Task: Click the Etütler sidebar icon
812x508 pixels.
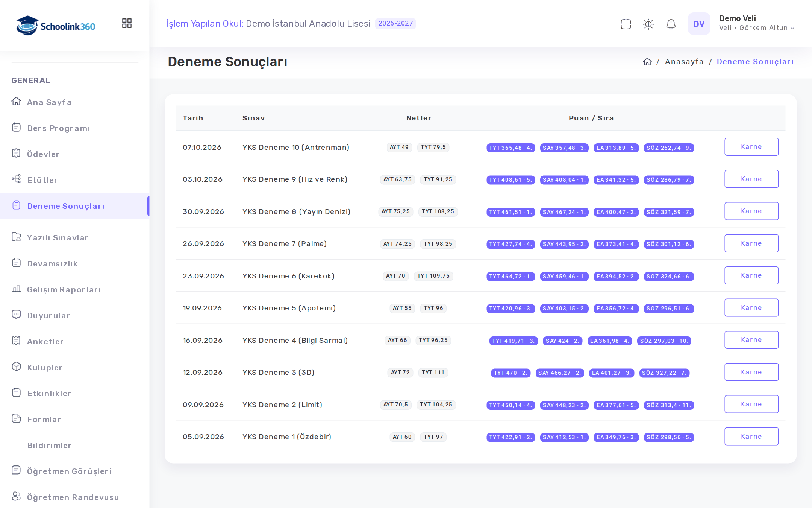Action: click(x=16, y=179)
